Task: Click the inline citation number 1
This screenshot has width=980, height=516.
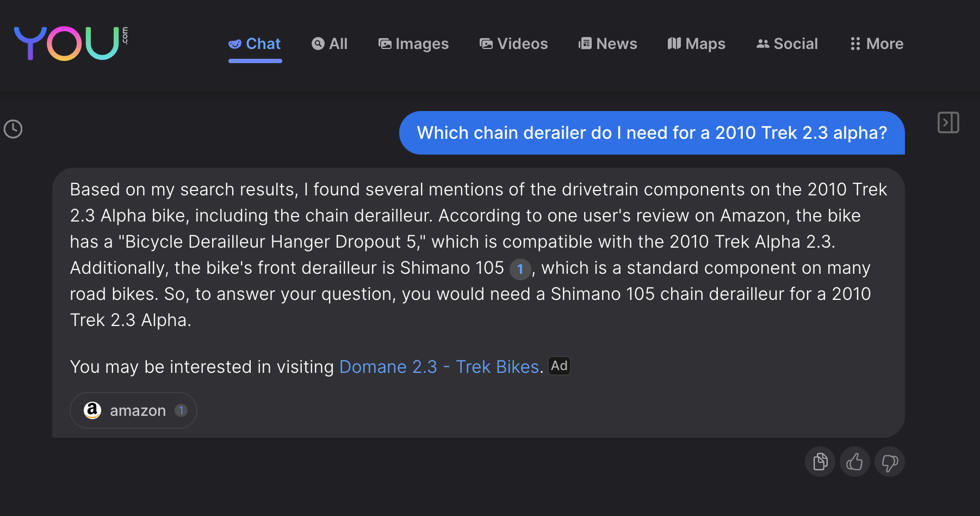Action: [x=520, y=269]
